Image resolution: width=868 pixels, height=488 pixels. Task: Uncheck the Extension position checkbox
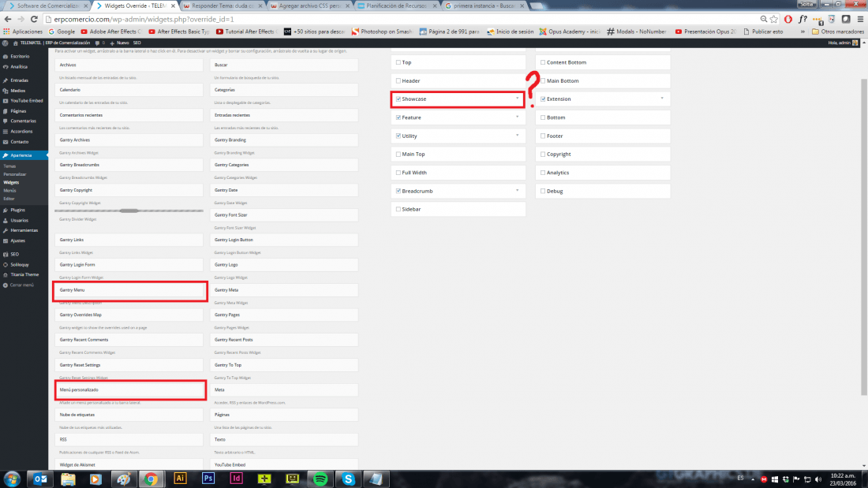point(543,99)
